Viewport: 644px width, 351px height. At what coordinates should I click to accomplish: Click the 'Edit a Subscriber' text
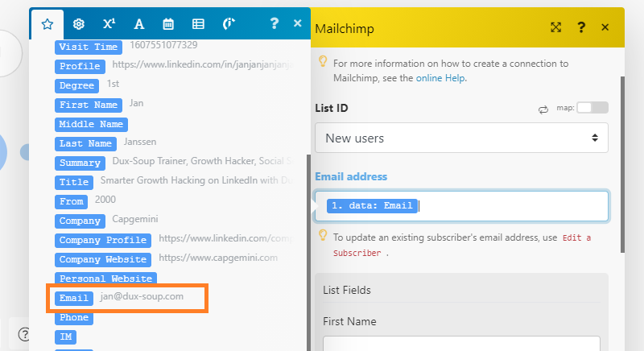pyautogui.click(x=461, y=245)
